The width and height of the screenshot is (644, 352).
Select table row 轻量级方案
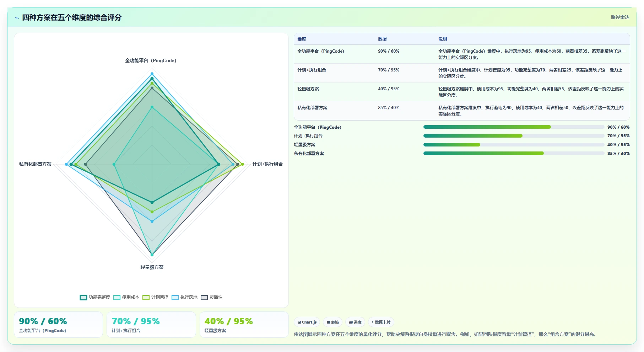(x=462, y=92)
